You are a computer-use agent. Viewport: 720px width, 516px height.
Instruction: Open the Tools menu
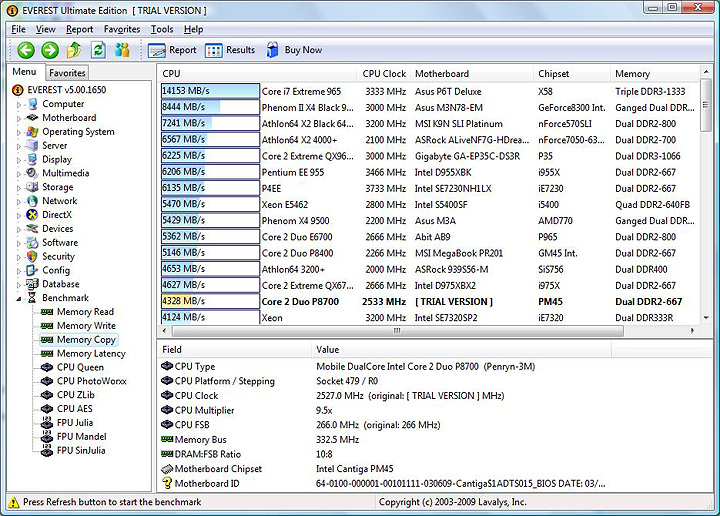162,29
